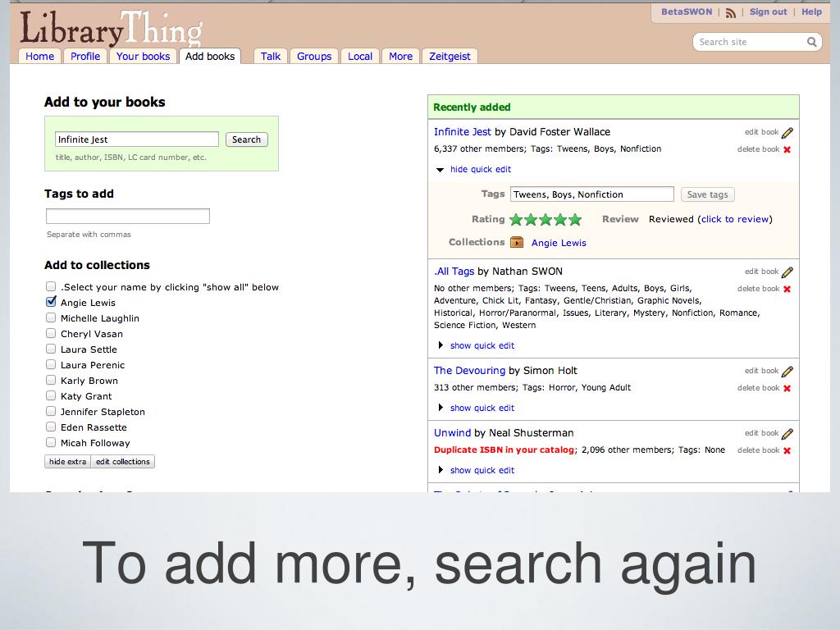Check the Michelle Laughlin checkbox

pos(51,317)
